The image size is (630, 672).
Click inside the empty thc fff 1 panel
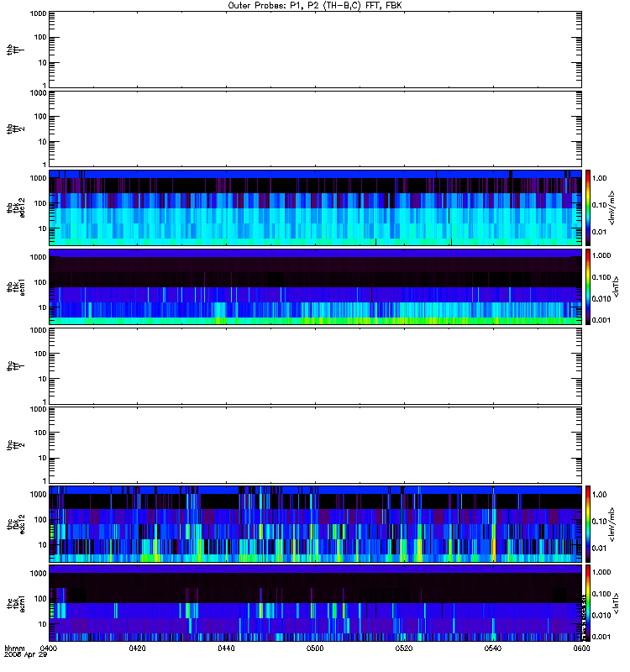(x=315, y=366)
